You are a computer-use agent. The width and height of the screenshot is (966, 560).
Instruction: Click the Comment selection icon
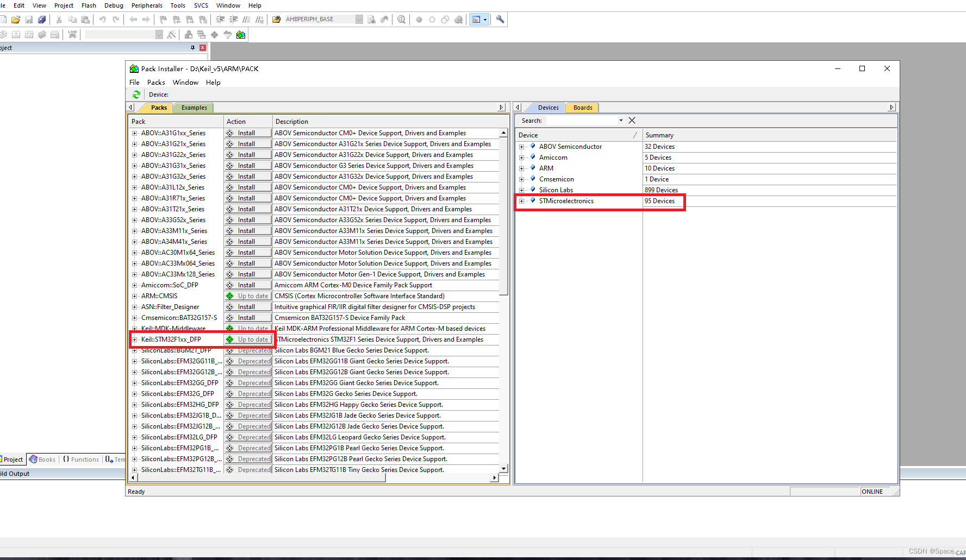[x=246, y=20]
